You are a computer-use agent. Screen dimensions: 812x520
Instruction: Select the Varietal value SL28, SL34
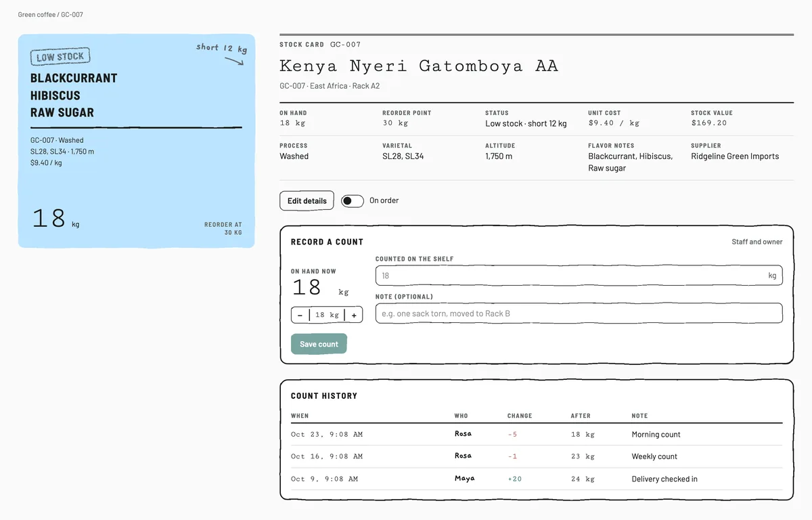click(x=403, y=156)
